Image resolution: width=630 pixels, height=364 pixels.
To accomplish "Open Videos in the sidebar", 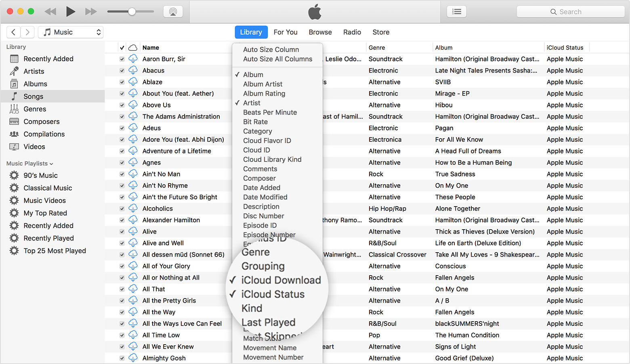I will [x=52, y=146].
